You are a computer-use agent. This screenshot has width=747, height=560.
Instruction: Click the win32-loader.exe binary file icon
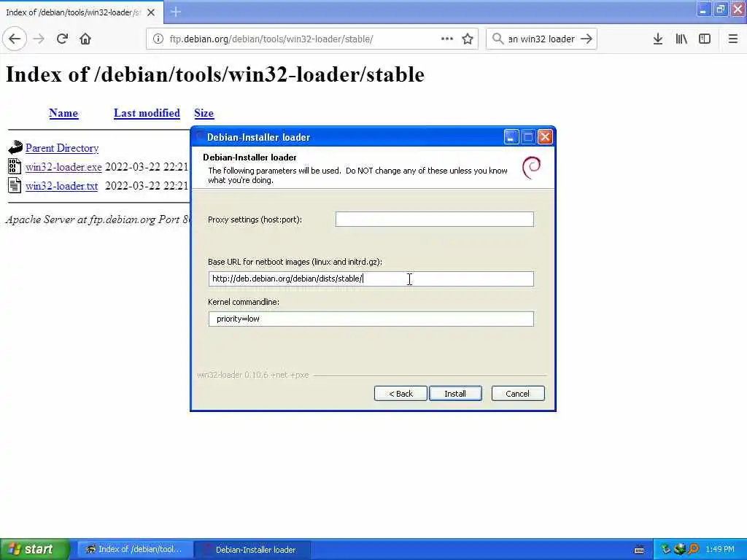tap(15, 166)
